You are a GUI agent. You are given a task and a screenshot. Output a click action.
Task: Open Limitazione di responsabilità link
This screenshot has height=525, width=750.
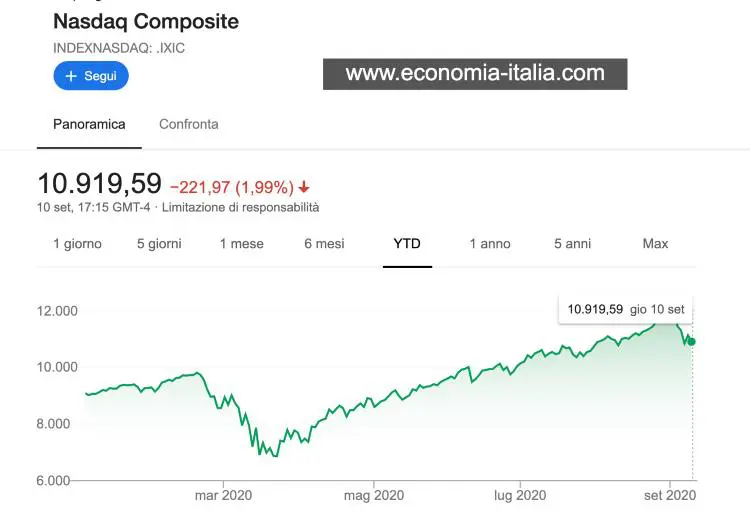(240, 208)
